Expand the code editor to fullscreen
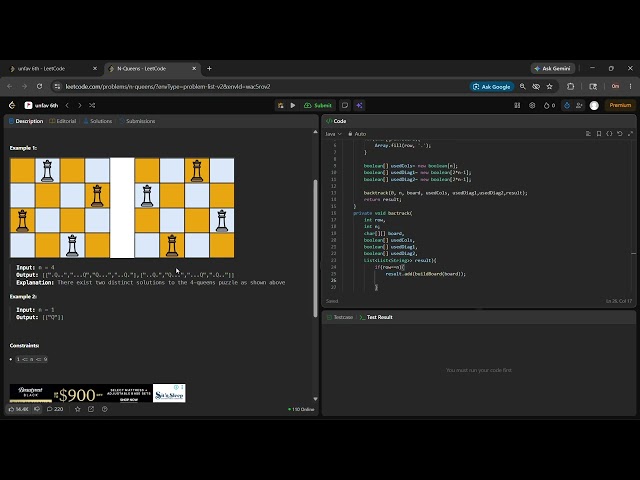Image resolution: width=640 pixels, height=480 pixels. [x=630, y=133]
